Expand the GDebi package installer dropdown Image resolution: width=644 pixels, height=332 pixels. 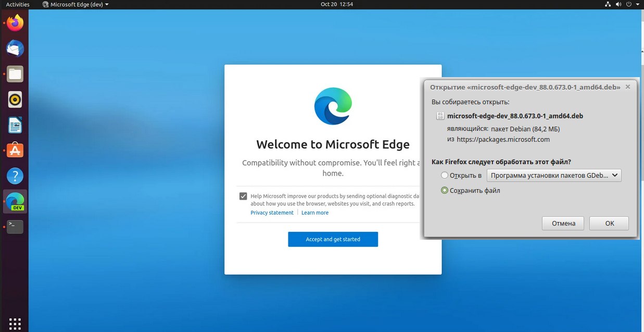(554, 176)
